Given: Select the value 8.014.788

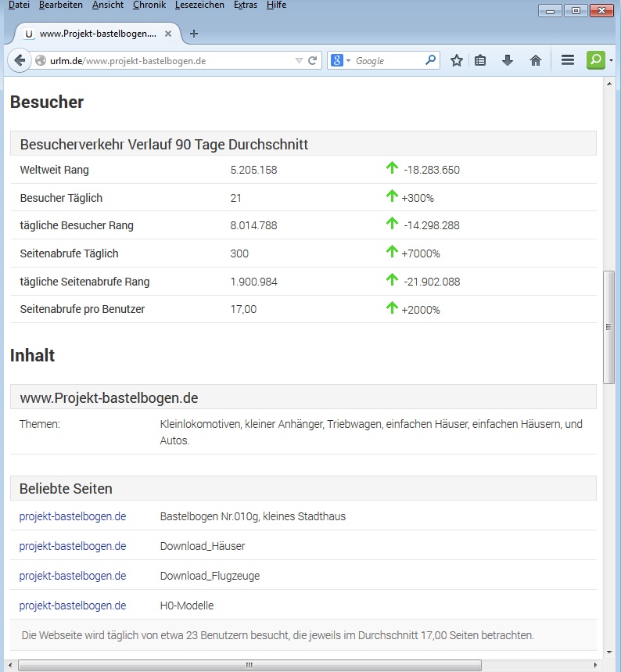Looking at the screenshot, I should tap(253, 225).
